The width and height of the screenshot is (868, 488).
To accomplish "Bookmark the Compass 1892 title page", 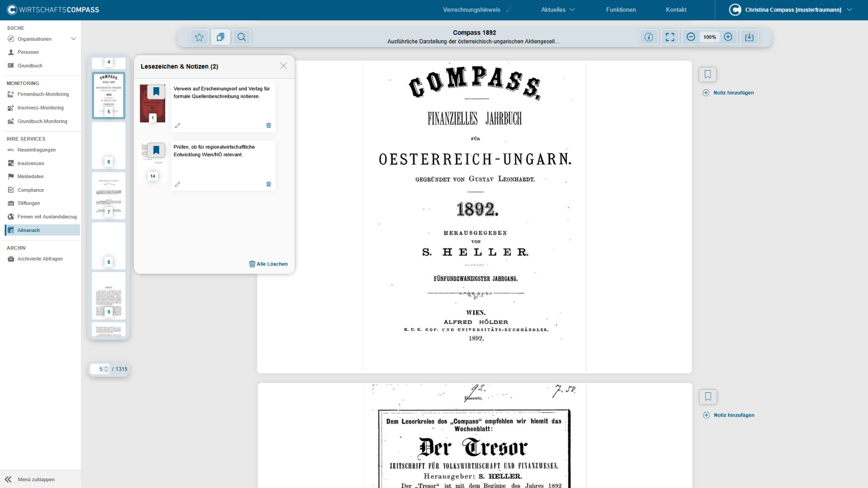I will (707, 74).
